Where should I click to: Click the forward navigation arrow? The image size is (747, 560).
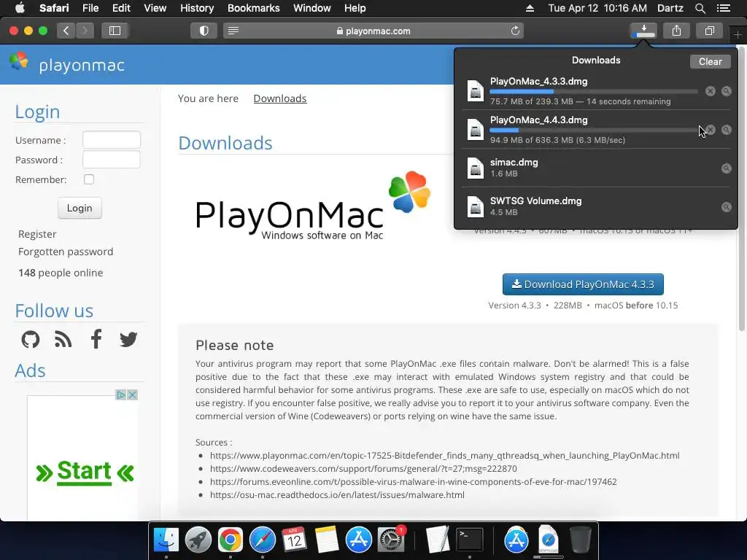(85, 31)
